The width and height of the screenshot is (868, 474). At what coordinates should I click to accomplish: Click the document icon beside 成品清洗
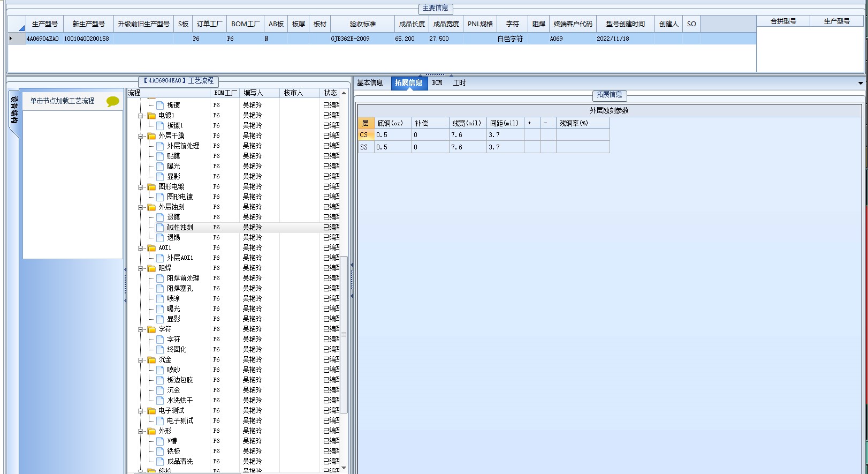pos(160,461)
